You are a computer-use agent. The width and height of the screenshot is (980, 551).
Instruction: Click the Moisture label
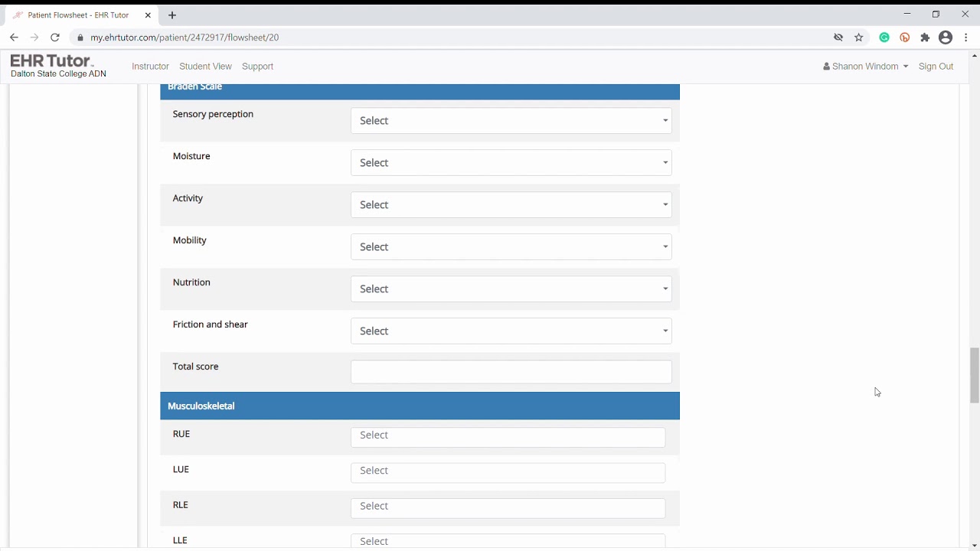click(191, 156)
